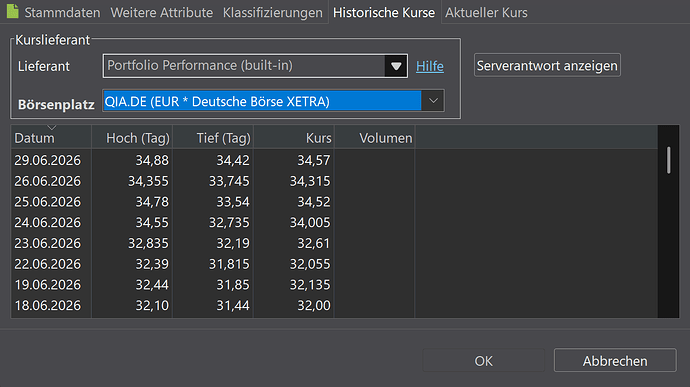Select the 25.06.2026 date cell
The height and width of the screenshot is (387, 690).
click(48, 202)
